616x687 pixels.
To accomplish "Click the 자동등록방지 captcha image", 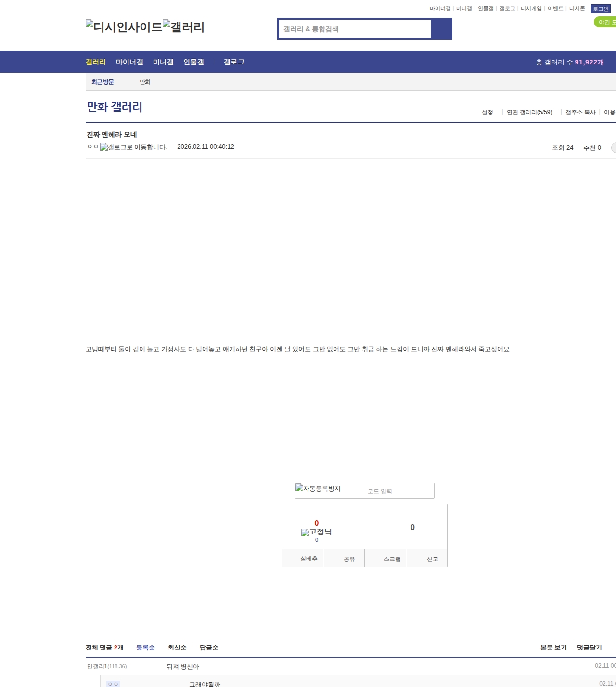I will pyautogui.click(x=318, y=488).
